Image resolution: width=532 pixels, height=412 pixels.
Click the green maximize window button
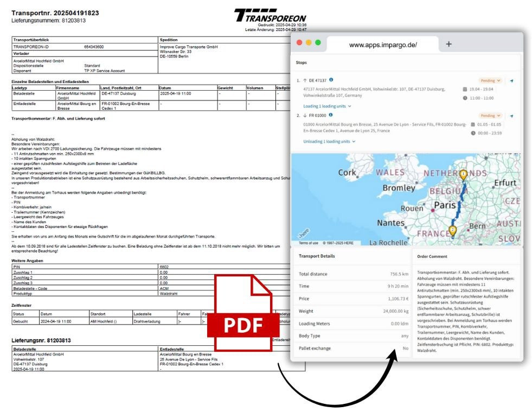click(x=318, y=42)
